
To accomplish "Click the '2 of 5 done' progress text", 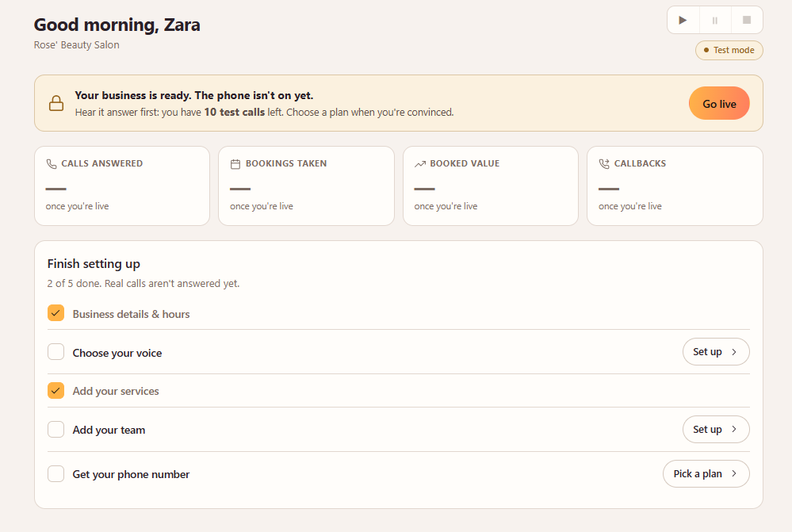I will [74, 283].
